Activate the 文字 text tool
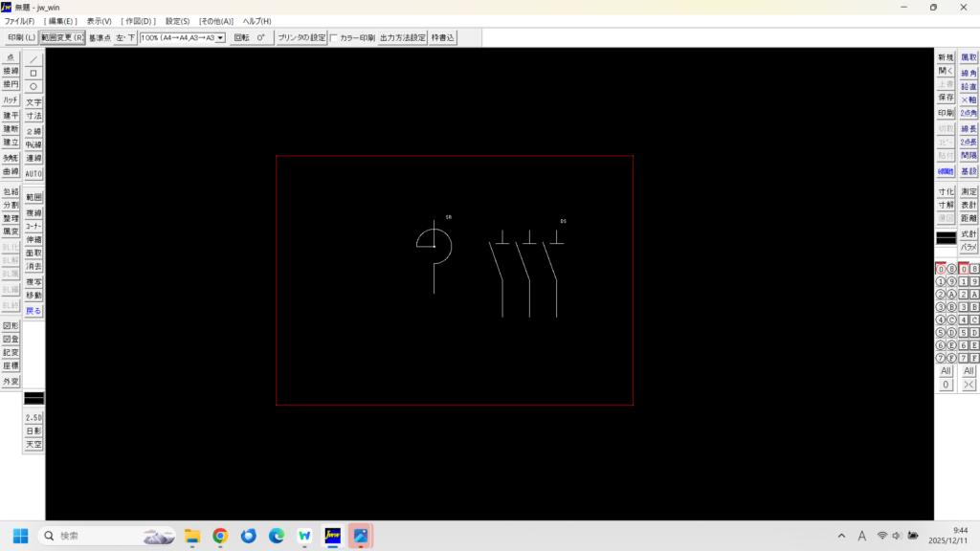The width and height of the screenshot is (980, 551). point(33,102)
